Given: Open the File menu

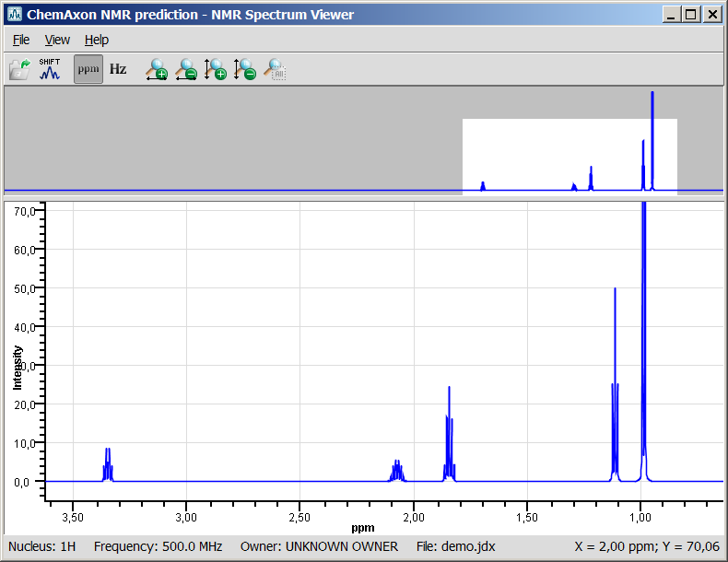Looking at the screenshot, I should click(21, 40).
